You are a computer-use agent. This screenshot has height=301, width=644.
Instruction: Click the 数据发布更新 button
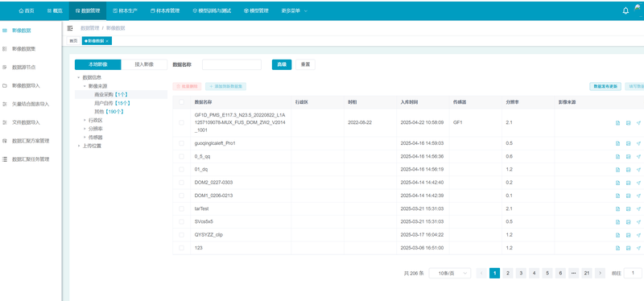605,87
